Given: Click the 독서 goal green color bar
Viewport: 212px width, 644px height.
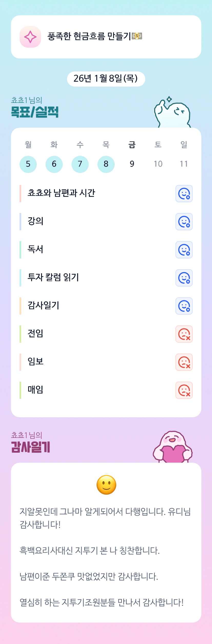Looking at the screenshot, I should (x=21, y=250).
